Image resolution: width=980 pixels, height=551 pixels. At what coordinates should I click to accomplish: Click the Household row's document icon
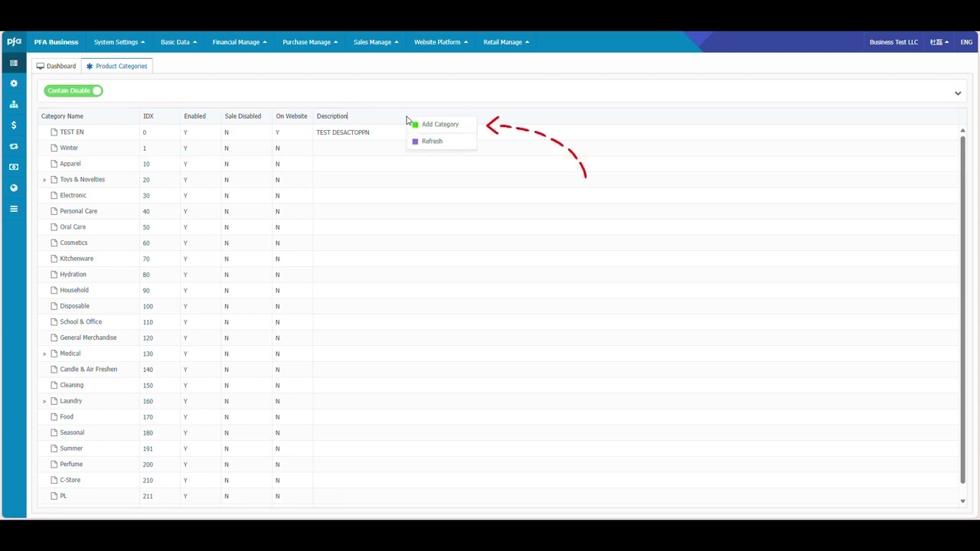[x=54, y=290]
